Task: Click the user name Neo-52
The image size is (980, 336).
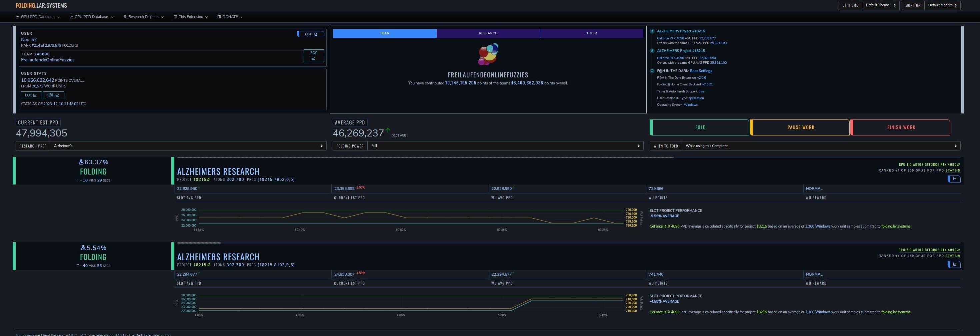Action: [29, 39]
